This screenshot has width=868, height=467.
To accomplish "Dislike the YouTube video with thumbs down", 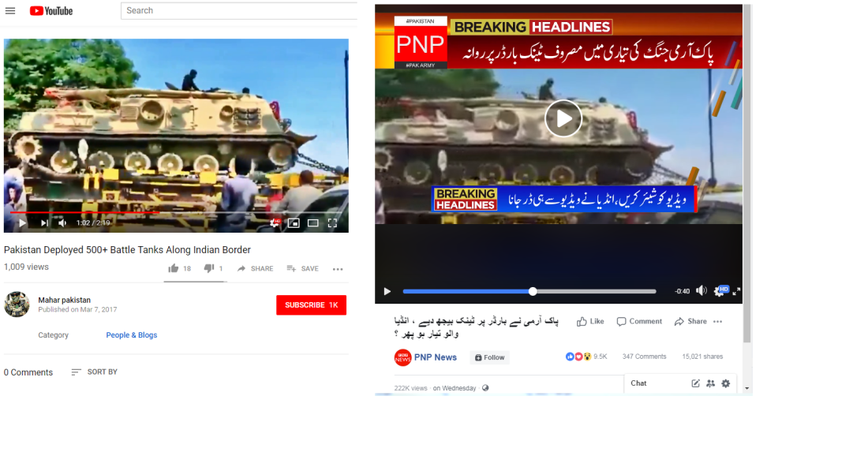I will click(208, 268).
